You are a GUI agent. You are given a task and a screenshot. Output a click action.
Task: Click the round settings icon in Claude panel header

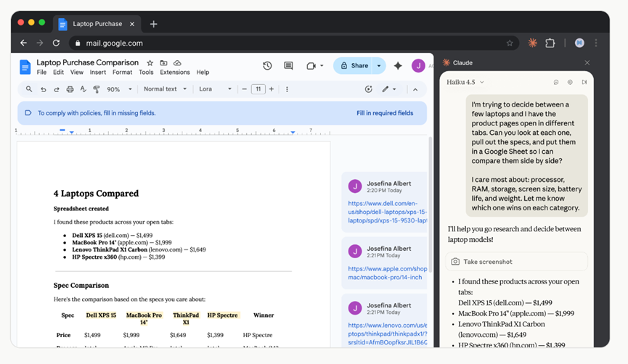(570, 82)
